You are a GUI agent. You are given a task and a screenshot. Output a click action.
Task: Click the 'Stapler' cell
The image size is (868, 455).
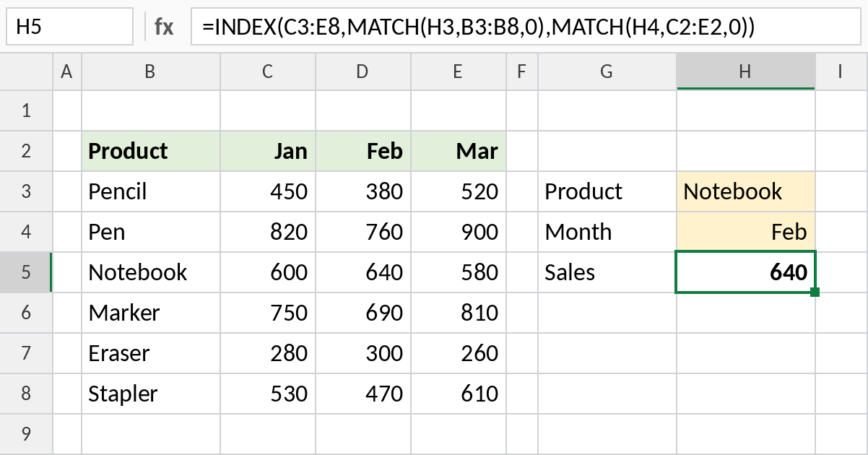point(151,394)
